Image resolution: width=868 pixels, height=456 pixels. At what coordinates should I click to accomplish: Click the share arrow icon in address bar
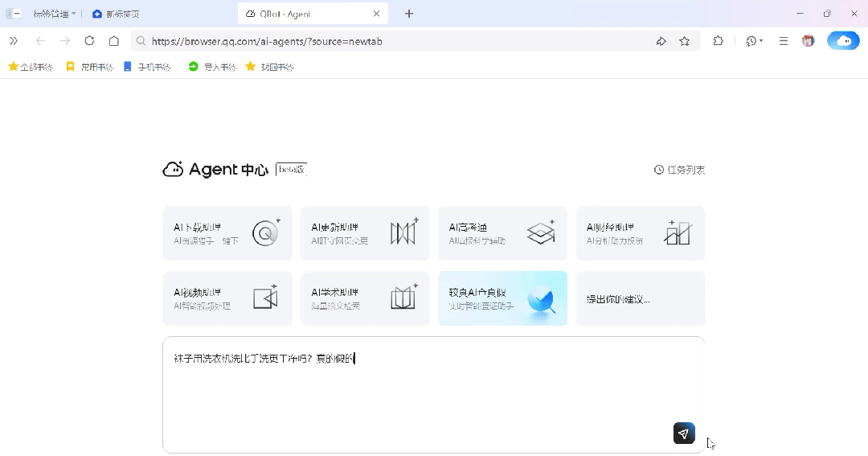[661, 41]
